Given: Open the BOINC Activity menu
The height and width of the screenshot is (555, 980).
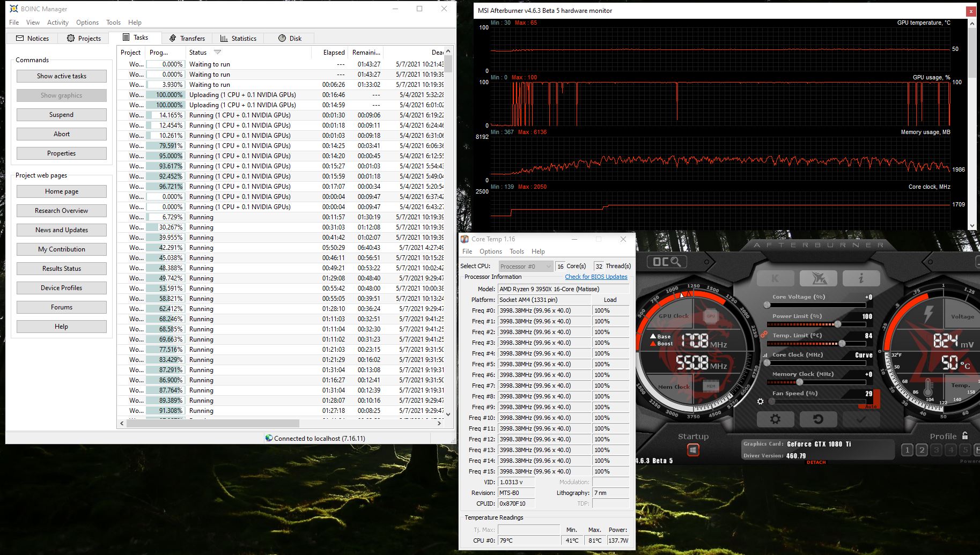Looking at the screenshot, I should [x=58, y=23].
